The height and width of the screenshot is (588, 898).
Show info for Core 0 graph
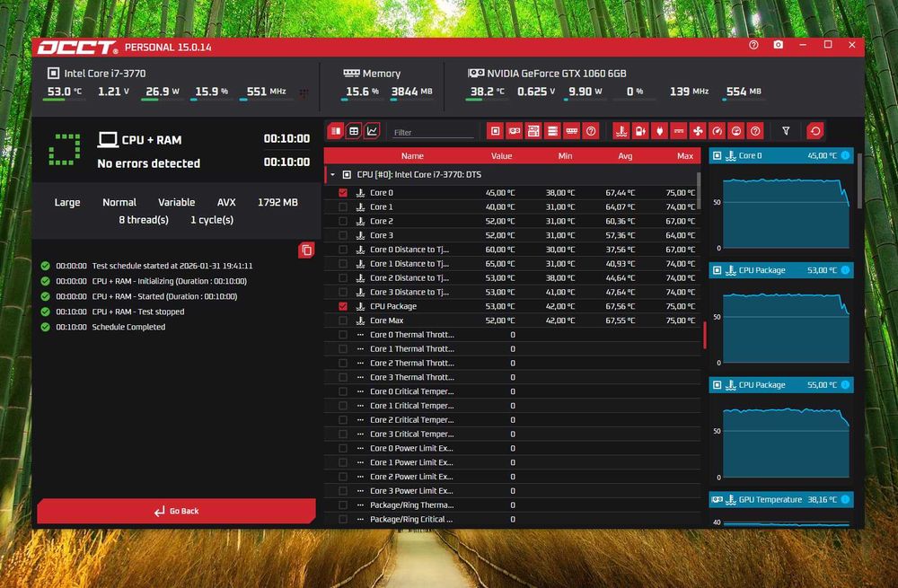click(x=845, y=155)
